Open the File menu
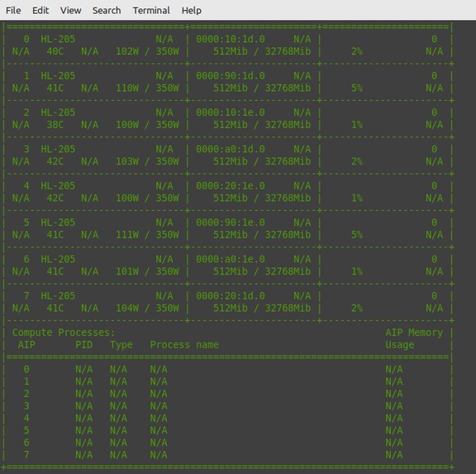Image resolution: width=476 pixels, height=474 pixels. pos(13,10)
